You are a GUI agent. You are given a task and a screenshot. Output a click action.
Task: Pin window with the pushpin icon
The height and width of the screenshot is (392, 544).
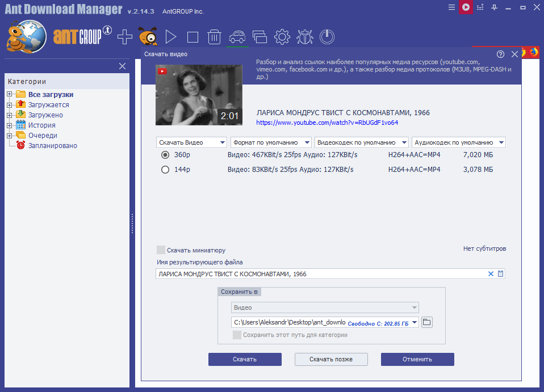pos(495,7)
